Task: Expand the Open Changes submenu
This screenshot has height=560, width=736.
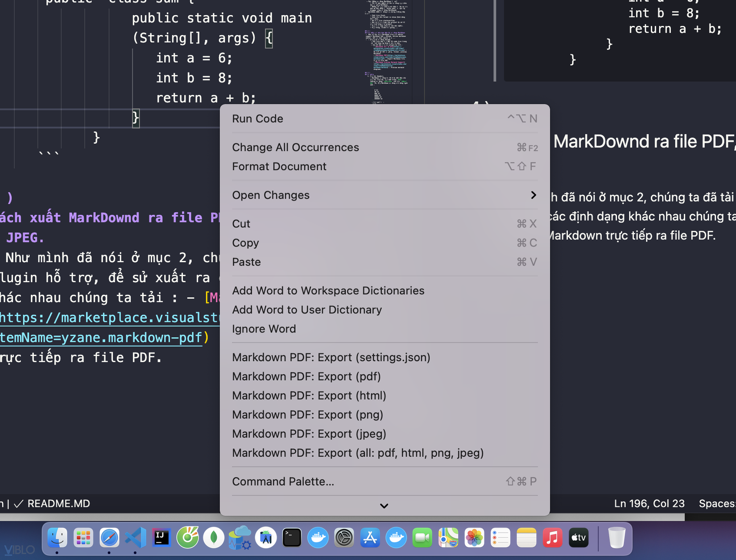Action: pos(385,195)
